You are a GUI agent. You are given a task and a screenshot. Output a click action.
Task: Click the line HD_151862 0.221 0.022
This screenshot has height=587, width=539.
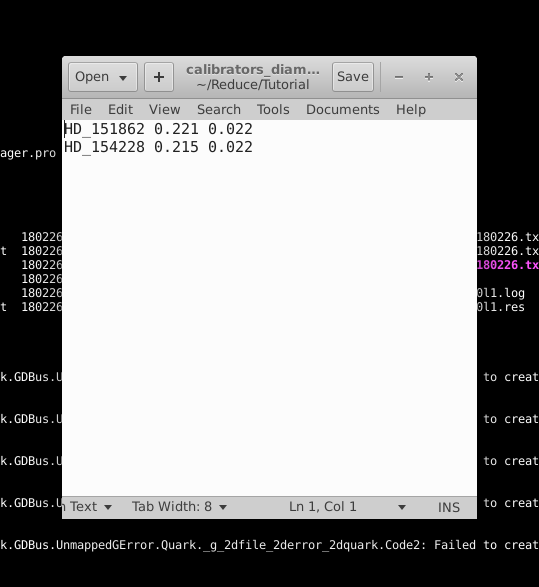pyautogui.click(x=158, y=129)
